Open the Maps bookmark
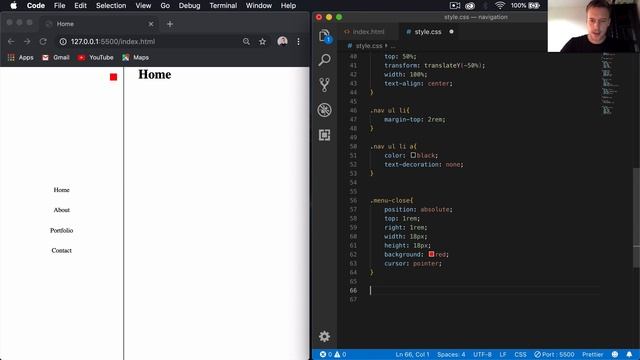Viewport: 640px width, 360px height. tap(135, 58)
